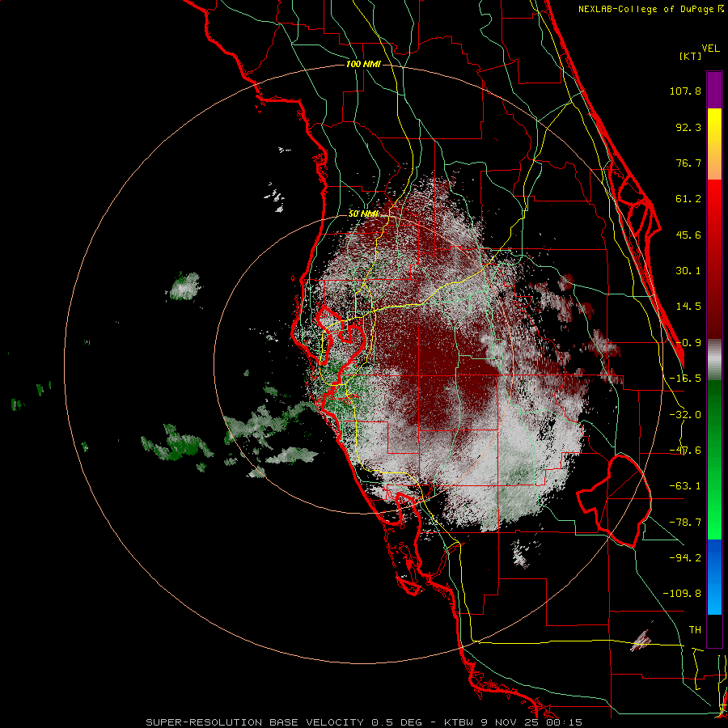
Task: Click the NEXLAB-College of DuPage header text
Action: [x=651, y=9]
